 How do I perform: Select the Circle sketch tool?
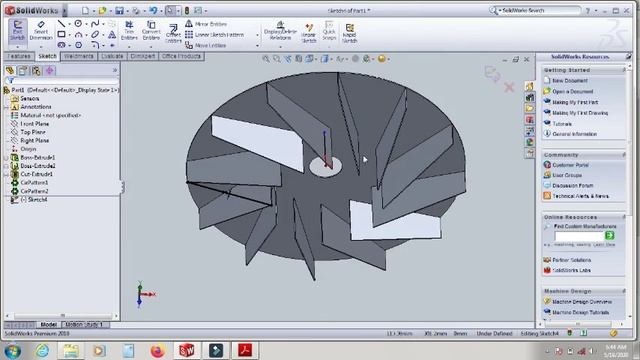78,24
